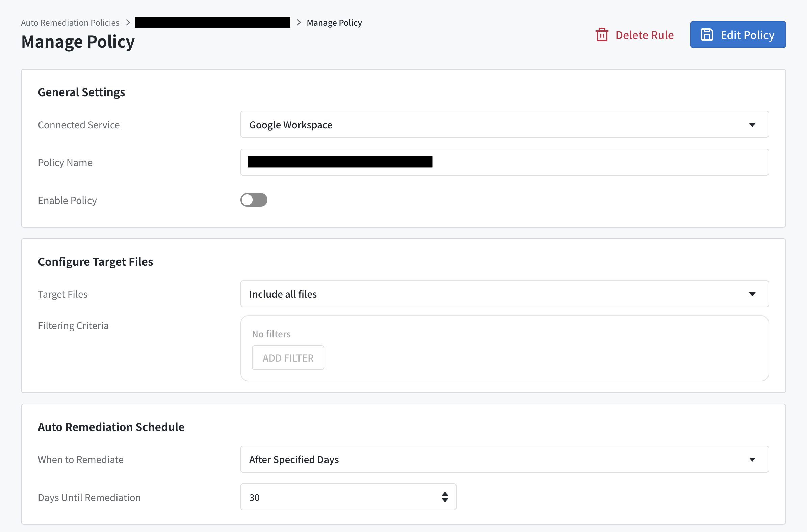Click the Filtering Criteria label
The height and width of the screenshot is (532, 807).
(x=73, y=326)
